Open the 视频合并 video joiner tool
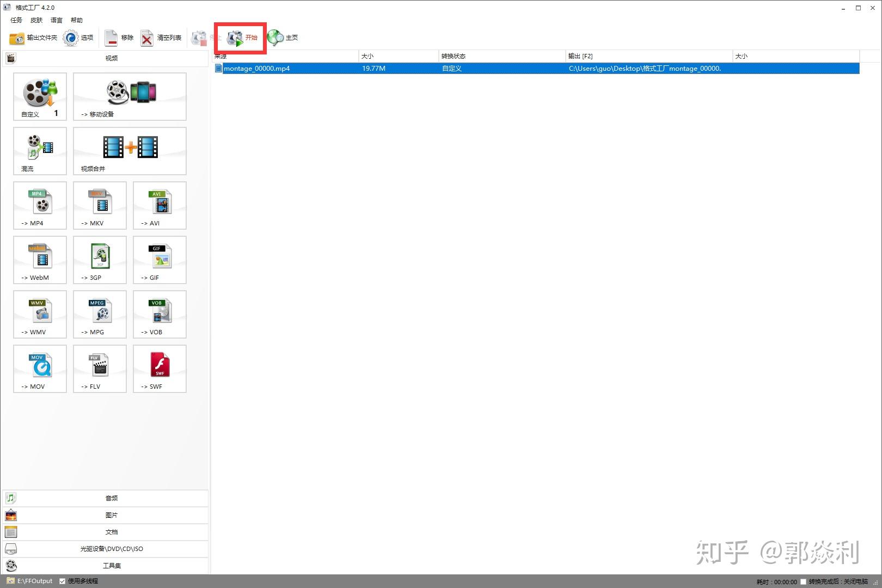The height and width of the screenshot is (588, 882). (x=130, y=151)
